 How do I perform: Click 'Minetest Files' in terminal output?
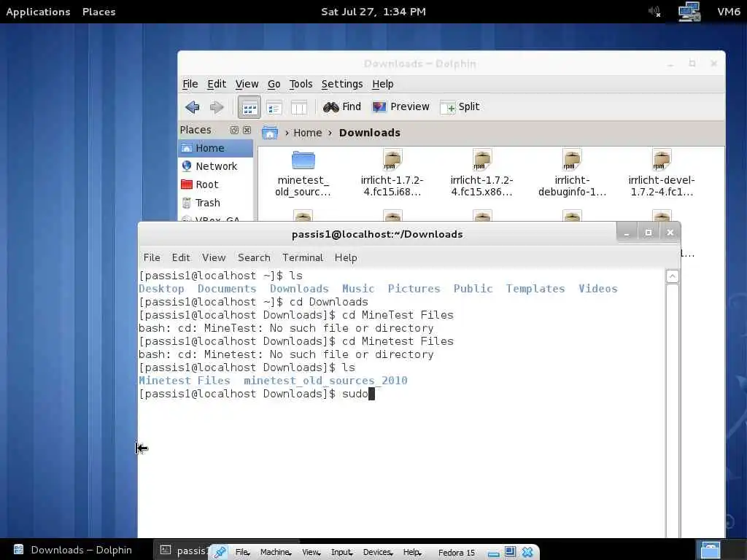point(185,381)
